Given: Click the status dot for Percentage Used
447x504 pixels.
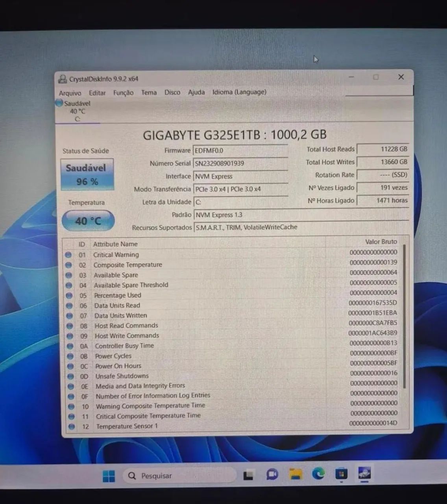Looking at the screenshot, I should (x=69, y=295).
